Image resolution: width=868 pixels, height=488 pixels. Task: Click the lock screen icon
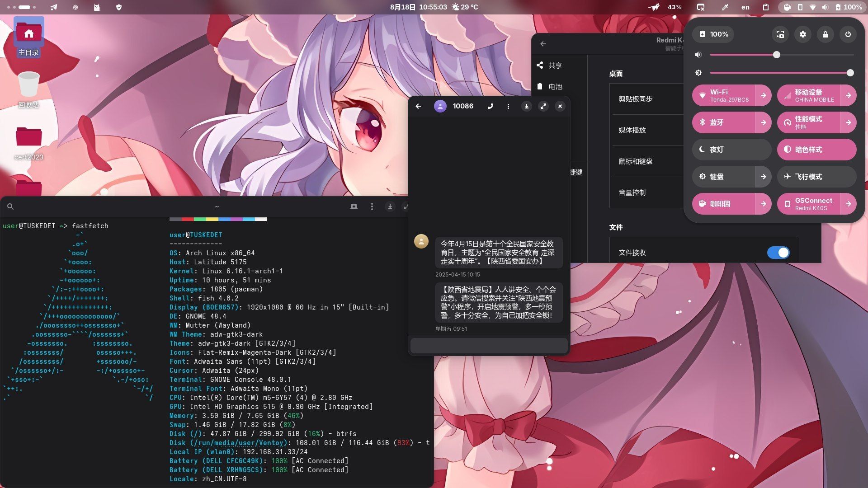coord(826,34)
